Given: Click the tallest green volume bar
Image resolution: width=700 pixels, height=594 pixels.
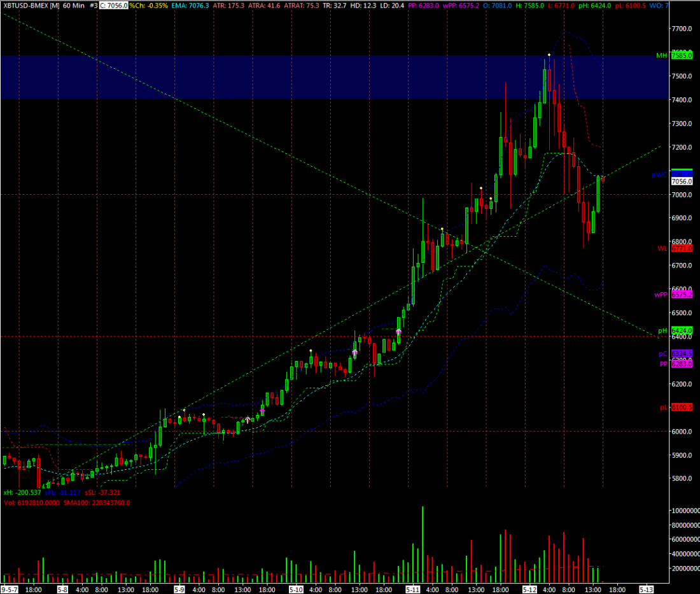Looking at the screenshot, I should [x=423, y=544].
